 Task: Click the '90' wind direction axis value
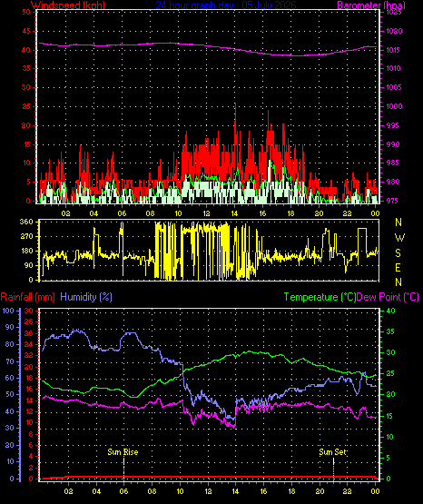[x=28, y=265]
